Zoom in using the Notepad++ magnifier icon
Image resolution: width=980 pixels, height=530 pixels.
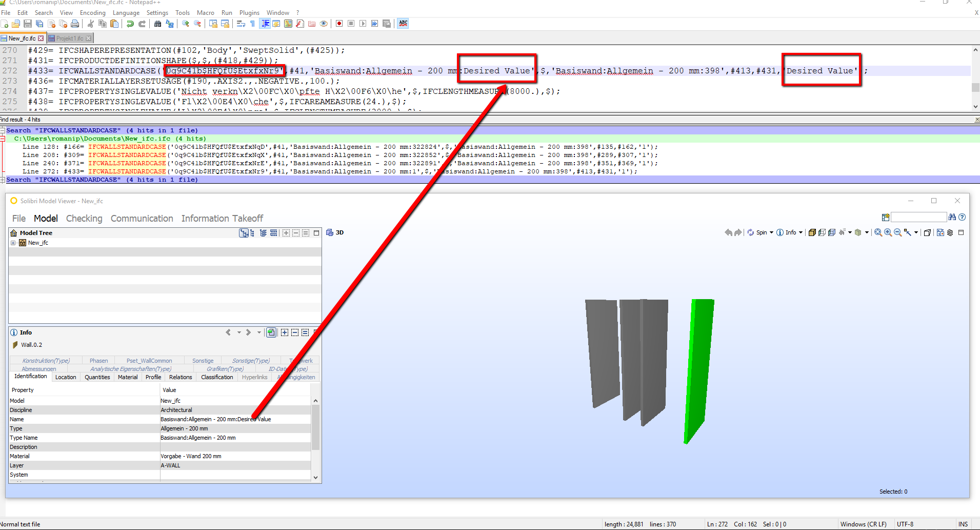[x=185, y=24]
